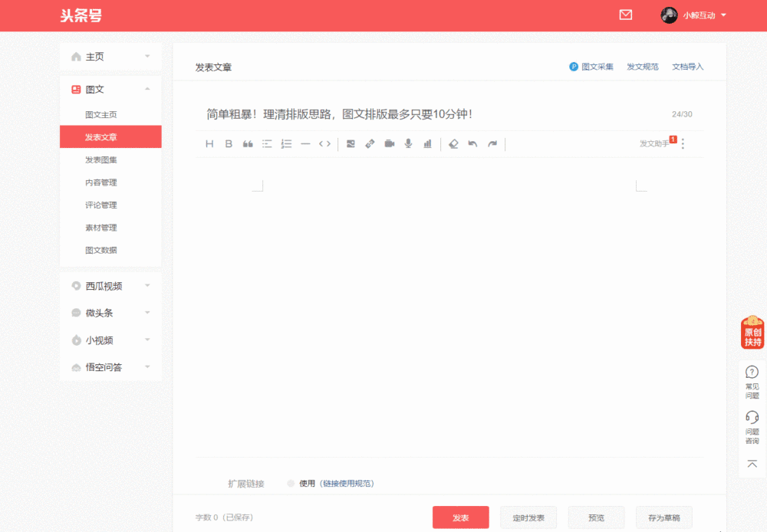Image resolution: width=767 pixels, height=532 pixels.
Task: Toggle bold text formatting
Action: (x=229, y=143)
